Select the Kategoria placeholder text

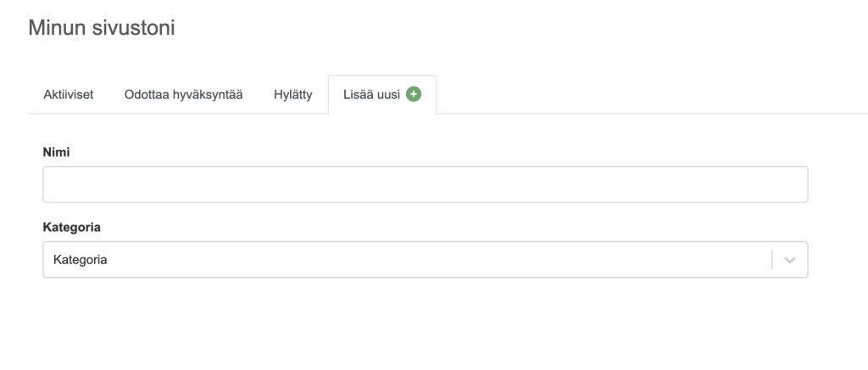point(80,260)
